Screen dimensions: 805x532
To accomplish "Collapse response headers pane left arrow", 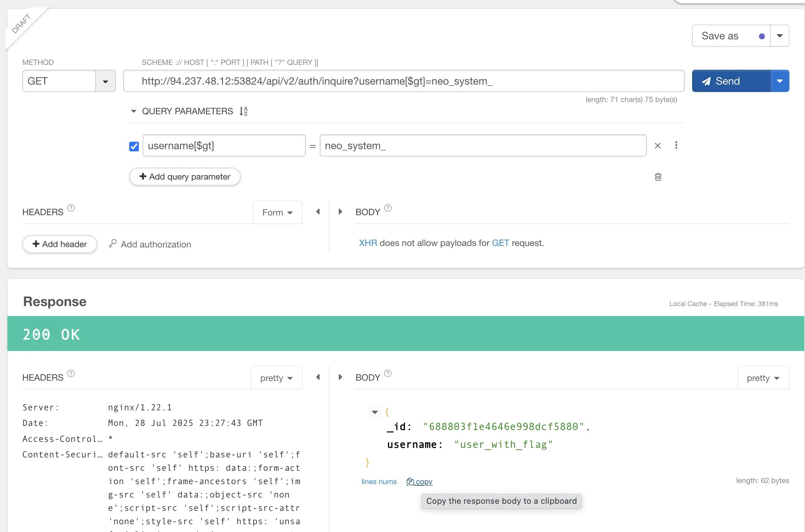I will 318,377.
